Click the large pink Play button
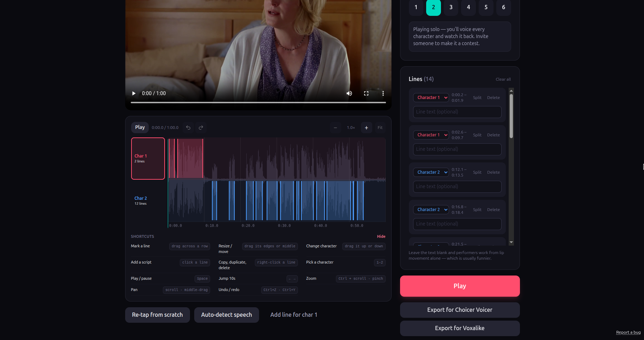 [460, 286]
